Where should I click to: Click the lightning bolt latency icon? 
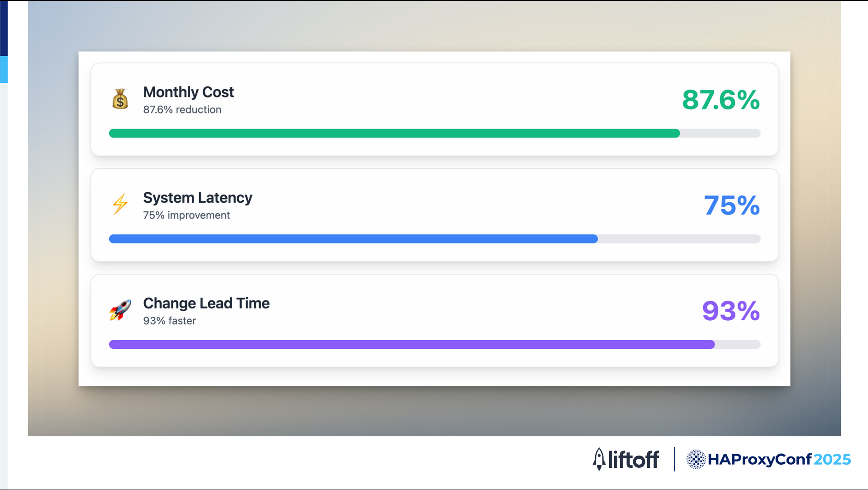(120, 204)
